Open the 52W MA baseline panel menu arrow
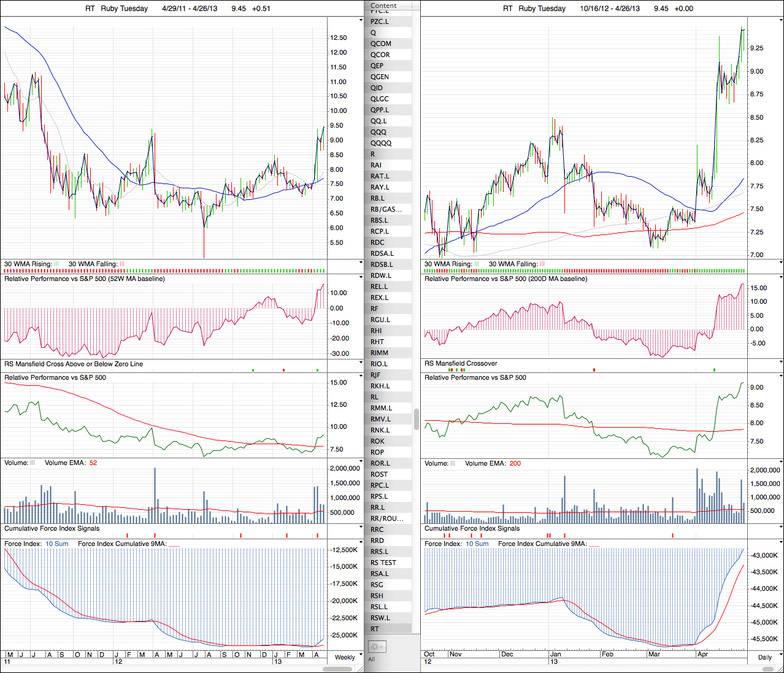This screenshot has width=784, height=673. pos(361,278)
